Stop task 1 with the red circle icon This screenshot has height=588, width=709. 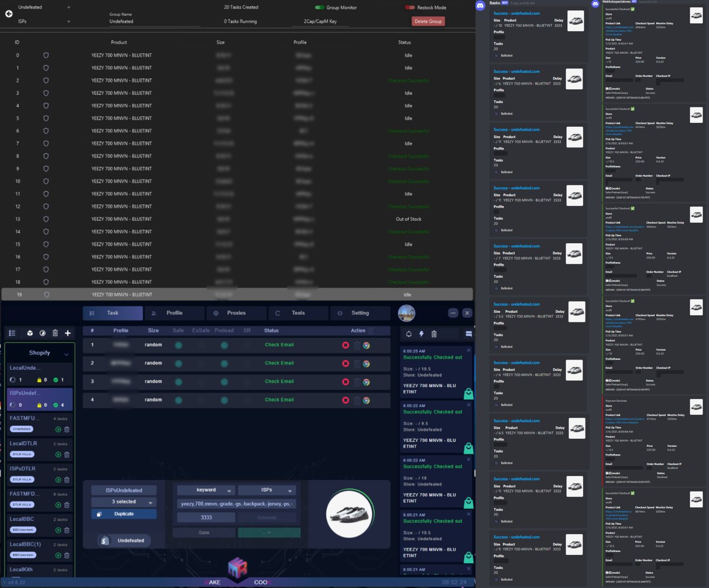click(346, 345)
